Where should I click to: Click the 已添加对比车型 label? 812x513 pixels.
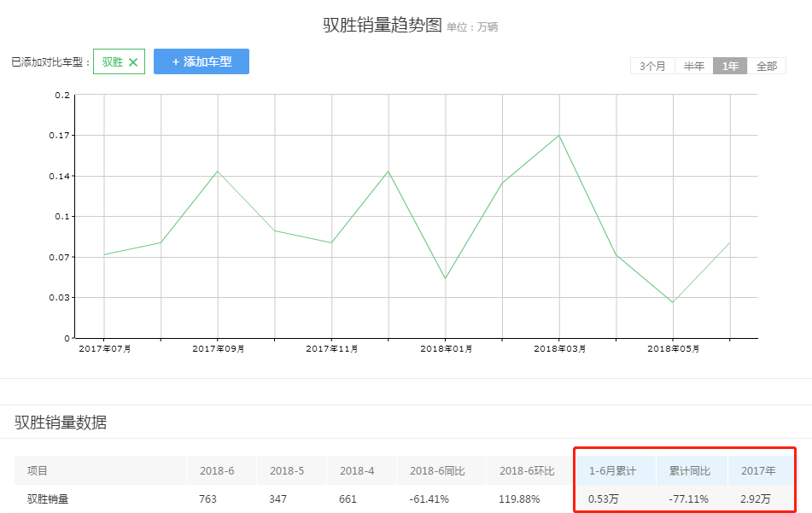point(50,62)
